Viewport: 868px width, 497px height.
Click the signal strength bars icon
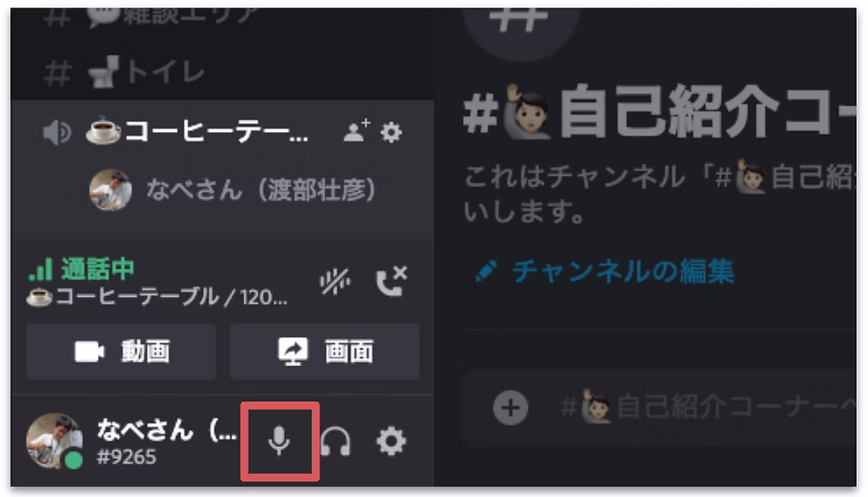[x=40, y=270]
